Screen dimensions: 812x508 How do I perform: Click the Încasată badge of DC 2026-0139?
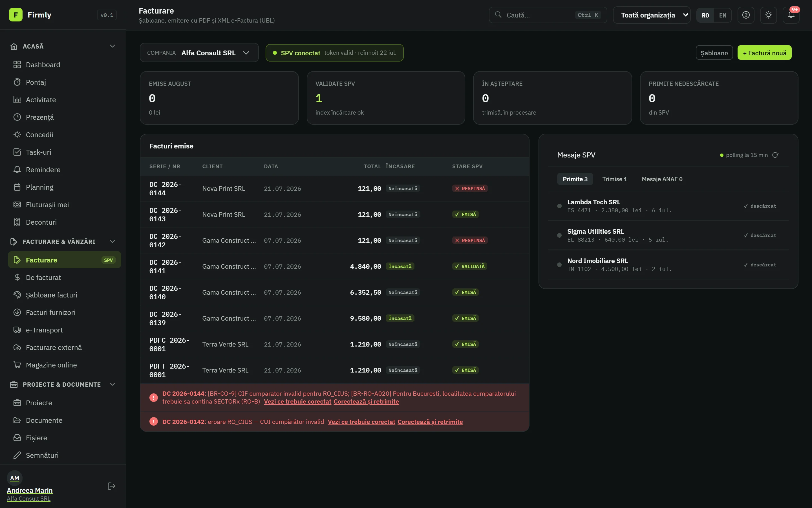tap(400, 318)
